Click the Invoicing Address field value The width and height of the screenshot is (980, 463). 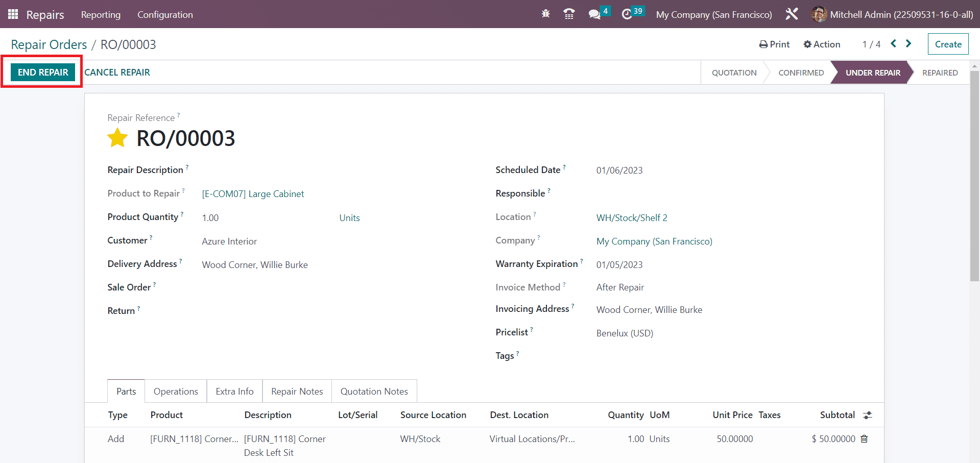pos(649,310)
